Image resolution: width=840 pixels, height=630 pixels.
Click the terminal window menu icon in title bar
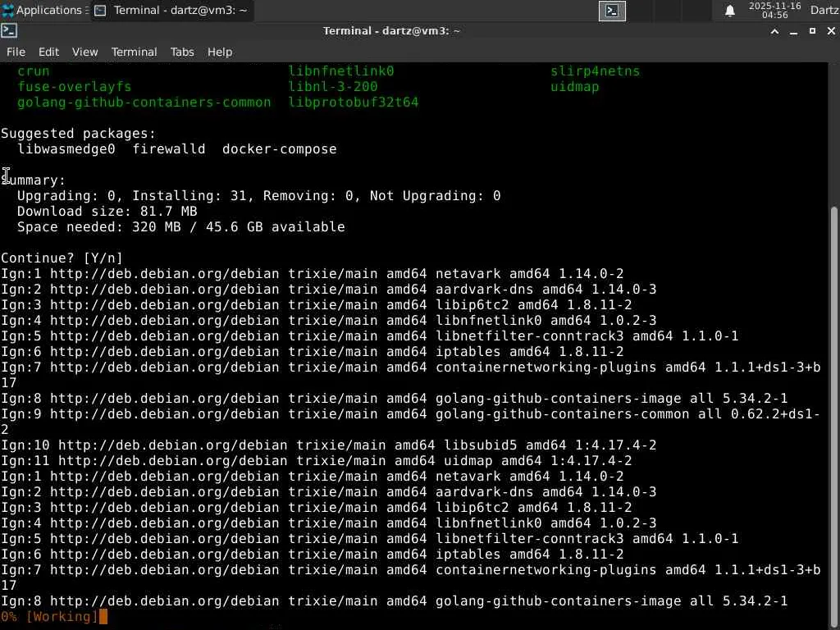pyautogui.click(x=9, y=31)
